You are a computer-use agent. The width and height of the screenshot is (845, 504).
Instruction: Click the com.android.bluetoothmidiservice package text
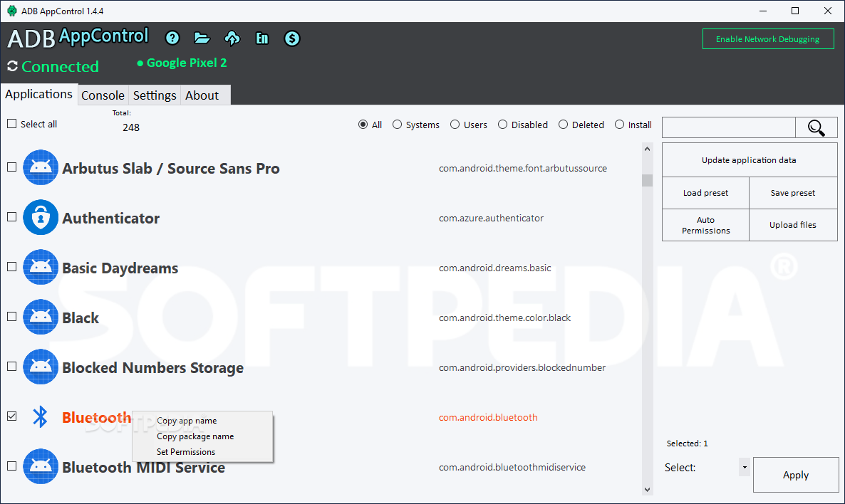(x=512, y=468)
